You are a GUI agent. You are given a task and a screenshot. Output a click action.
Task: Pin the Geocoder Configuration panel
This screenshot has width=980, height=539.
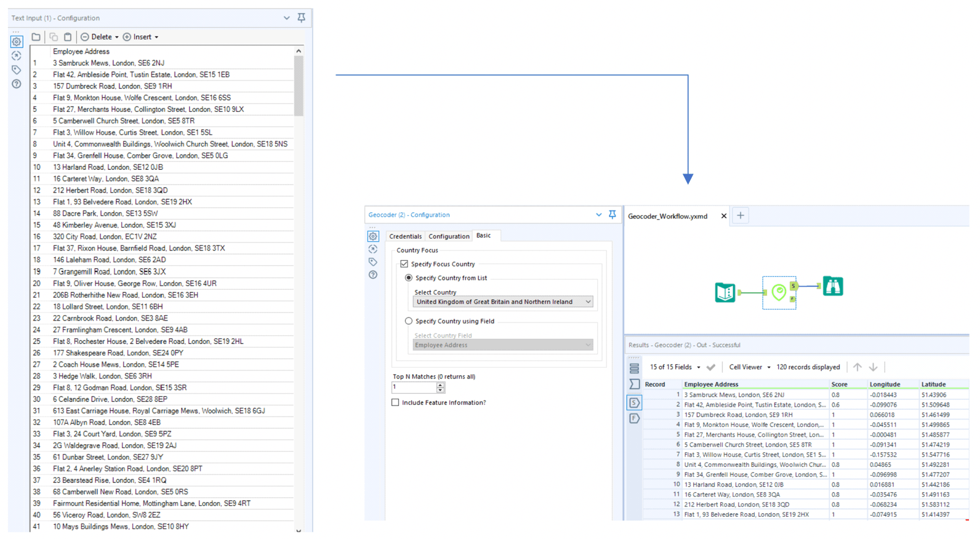coord(612,215)
